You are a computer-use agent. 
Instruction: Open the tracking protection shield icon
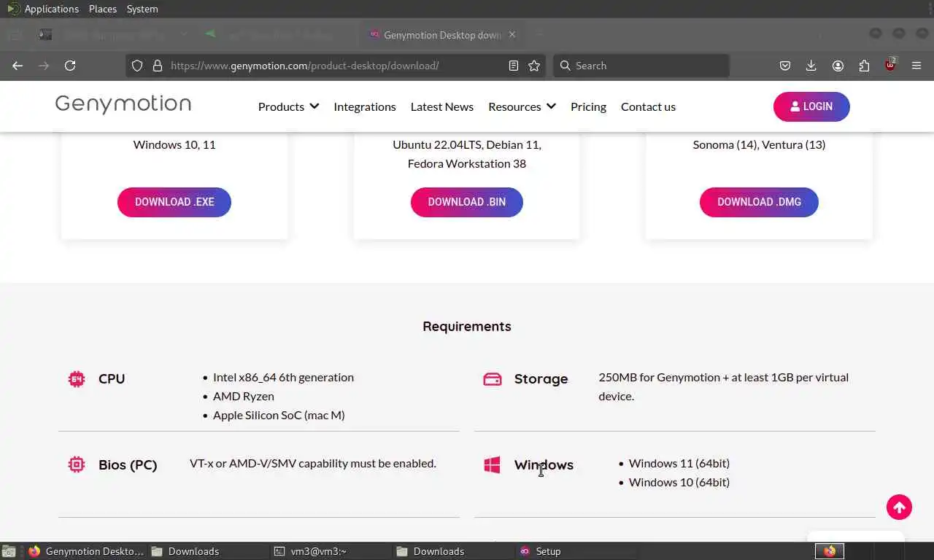[x=137, y=66]
